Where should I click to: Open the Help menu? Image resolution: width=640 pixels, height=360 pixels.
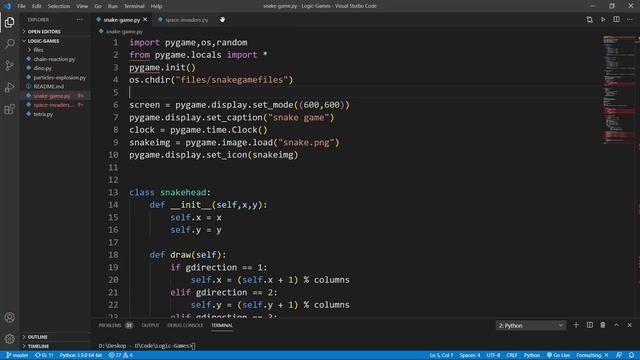[x=156, y=6]
